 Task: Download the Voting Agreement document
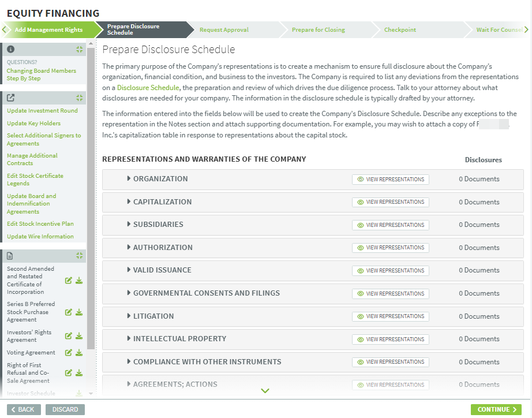[x=78, y=352]
